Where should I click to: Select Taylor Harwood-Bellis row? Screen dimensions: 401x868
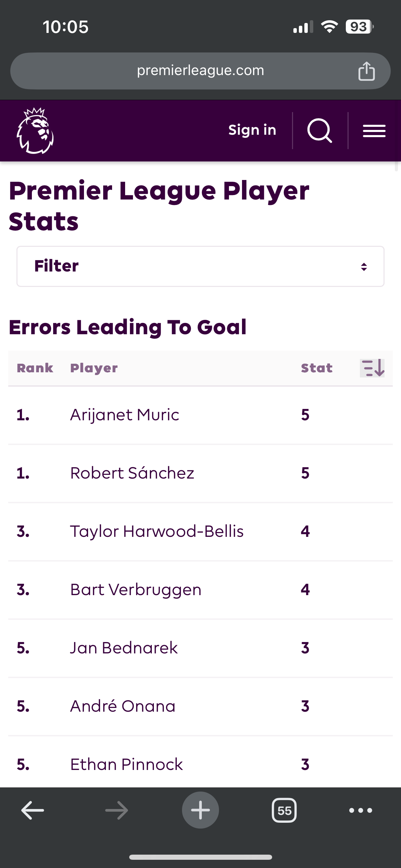click(200, 532)
